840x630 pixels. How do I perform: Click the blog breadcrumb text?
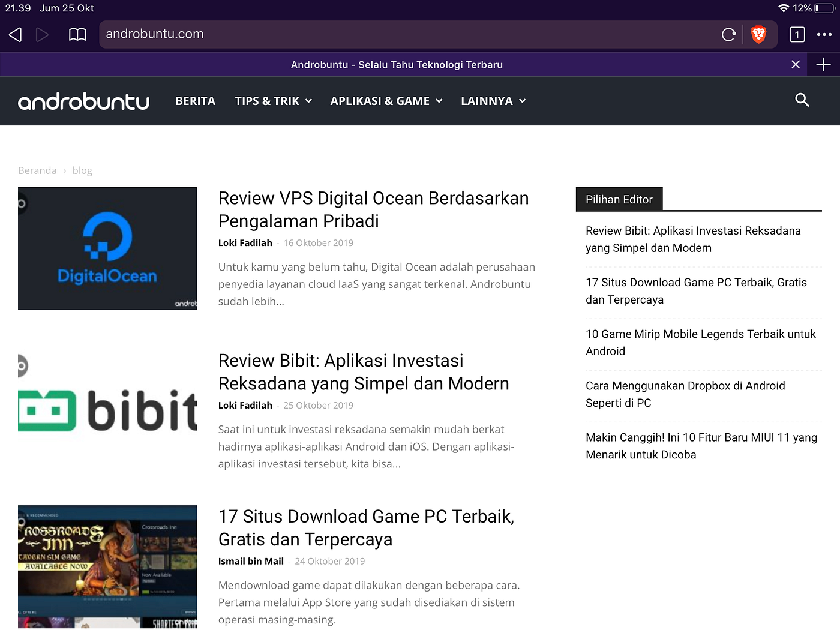tap(82, 170)
